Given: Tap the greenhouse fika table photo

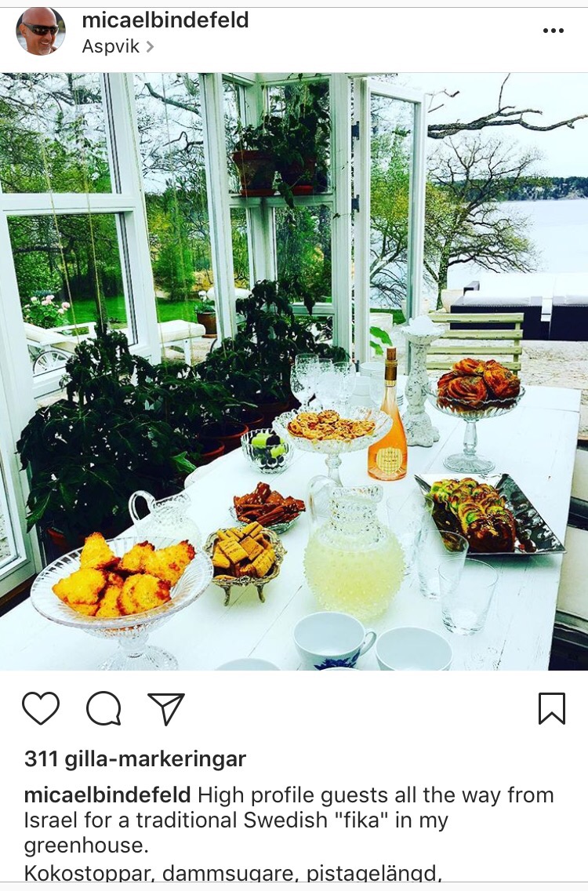Looking at the screenshot, I should coord(294,372).
